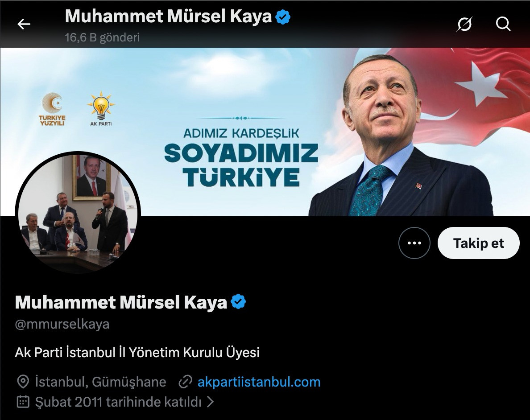View the round profile photo
The height and width of the screenshot is (420, 530).
[78, 213]
